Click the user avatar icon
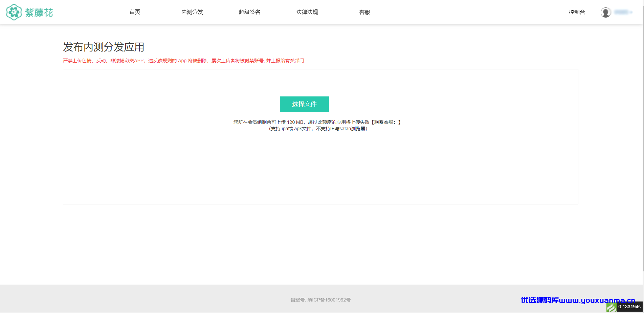 [606, 13]
